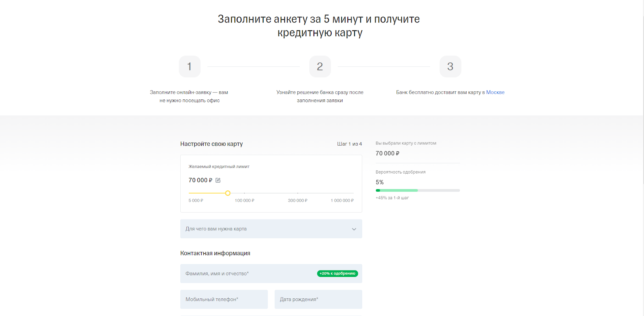Set the slider to the 5 000 ₽ mark
644x316 pixels.
(x=189, y=193)
